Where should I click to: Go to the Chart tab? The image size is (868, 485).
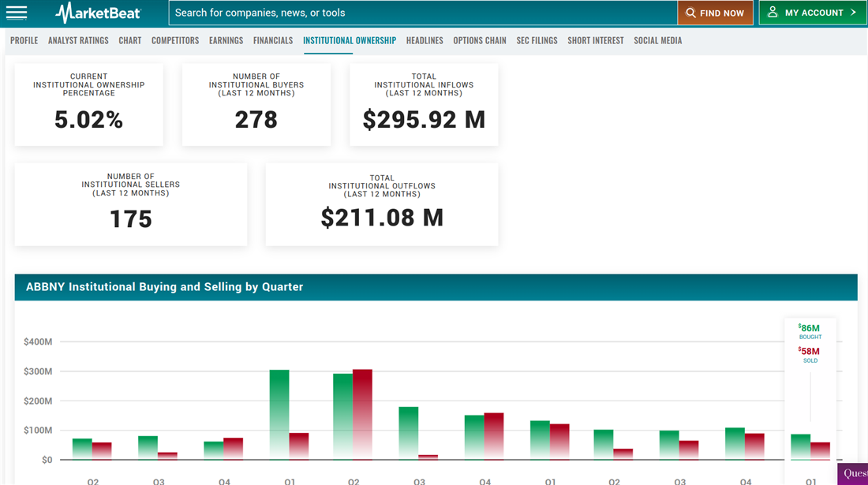(130, 40)
